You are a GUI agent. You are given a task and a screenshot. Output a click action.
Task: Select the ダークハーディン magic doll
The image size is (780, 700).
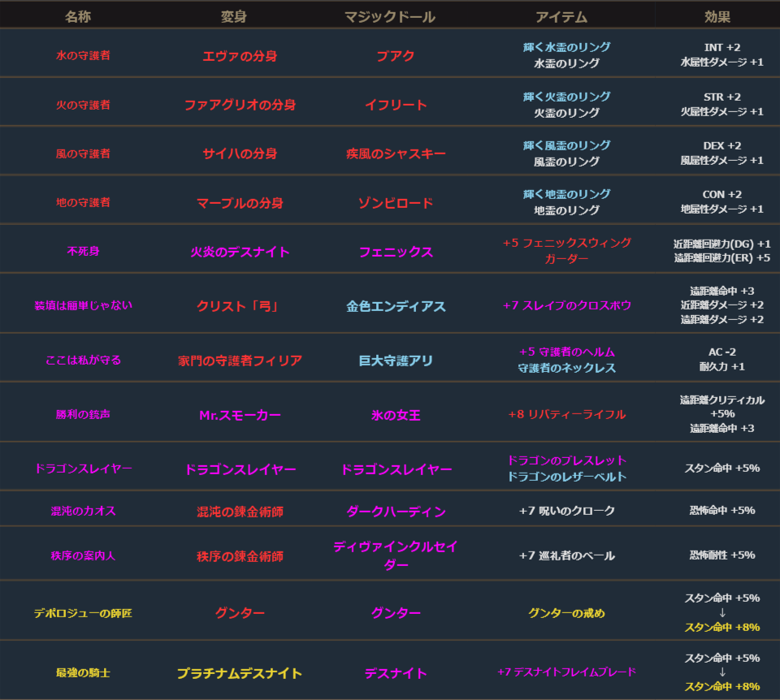coord(395,512)
